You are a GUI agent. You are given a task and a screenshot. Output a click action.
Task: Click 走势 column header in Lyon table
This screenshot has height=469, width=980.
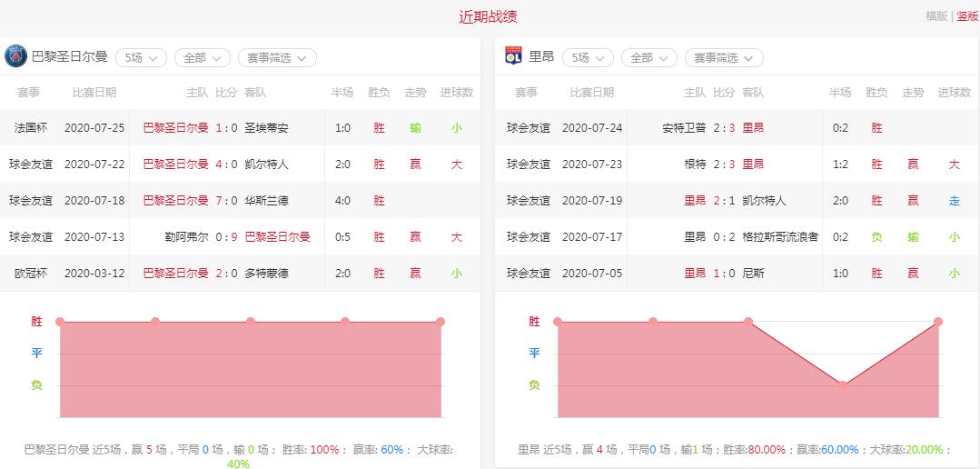[x=913, y=93]
